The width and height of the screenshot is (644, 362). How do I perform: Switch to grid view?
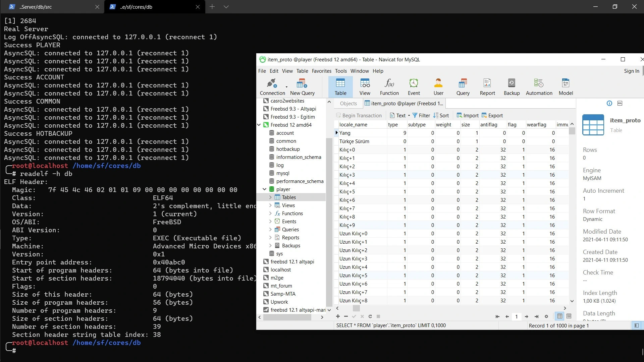click(559, 316)
